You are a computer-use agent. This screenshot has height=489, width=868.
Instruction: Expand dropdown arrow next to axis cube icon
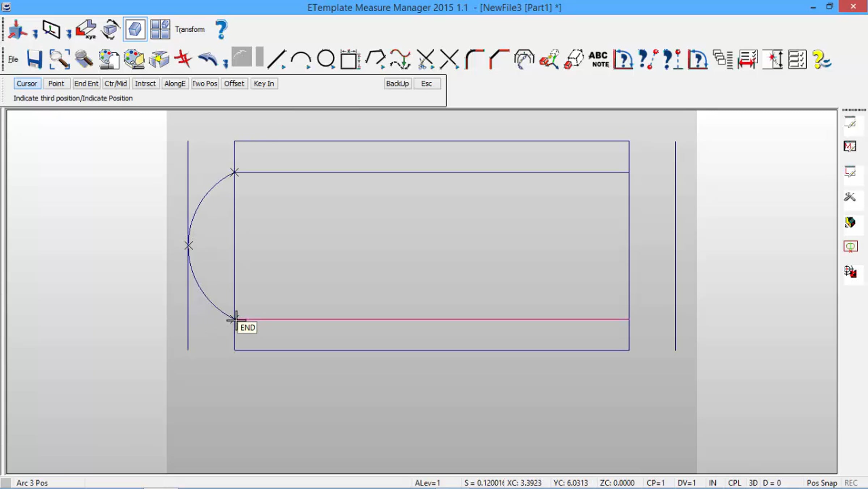click(35, 34)
